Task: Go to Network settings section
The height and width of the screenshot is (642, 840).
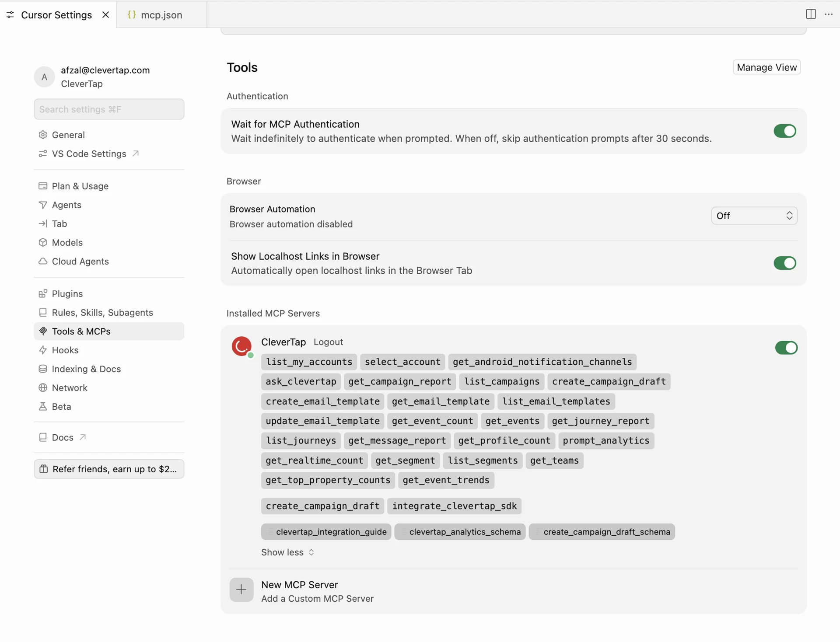Action: click(x=109, y=387)
